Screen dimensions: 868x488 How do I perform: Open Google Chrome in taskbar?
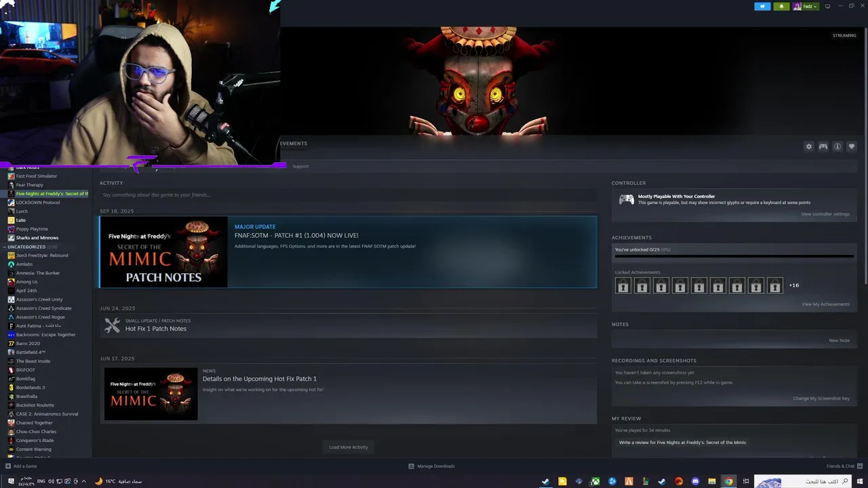728,481
